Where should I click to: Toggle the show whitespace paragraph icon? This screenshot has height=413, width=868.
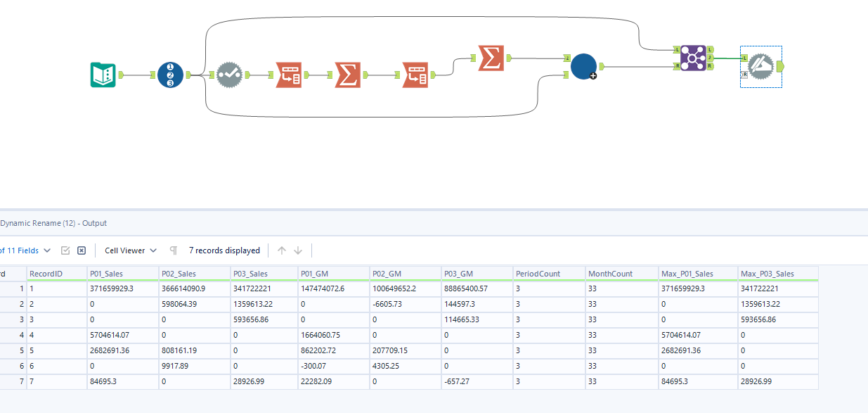pyautogui.click(x=174, y=250)
